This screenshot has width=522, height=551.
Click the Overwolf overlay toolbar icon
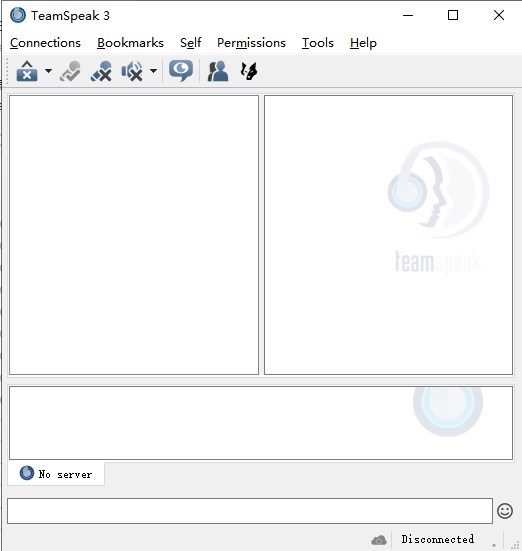[x=249, y=71]
